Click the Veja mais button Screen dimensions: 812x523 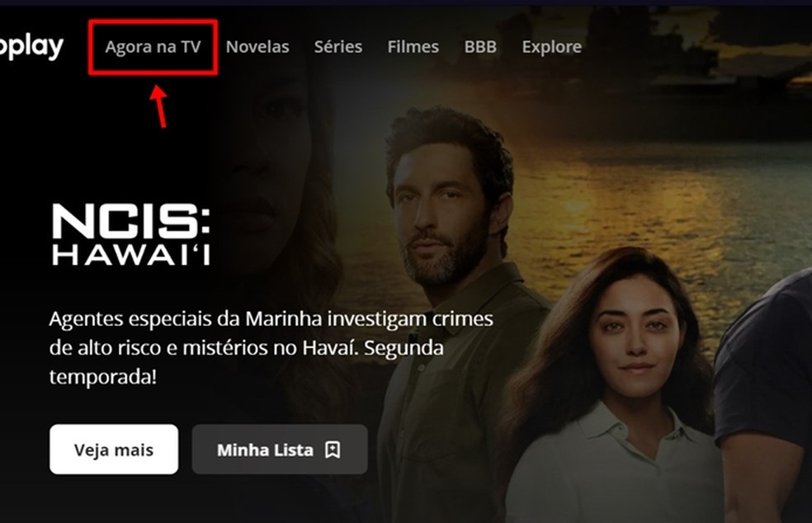tap(114, 450)
